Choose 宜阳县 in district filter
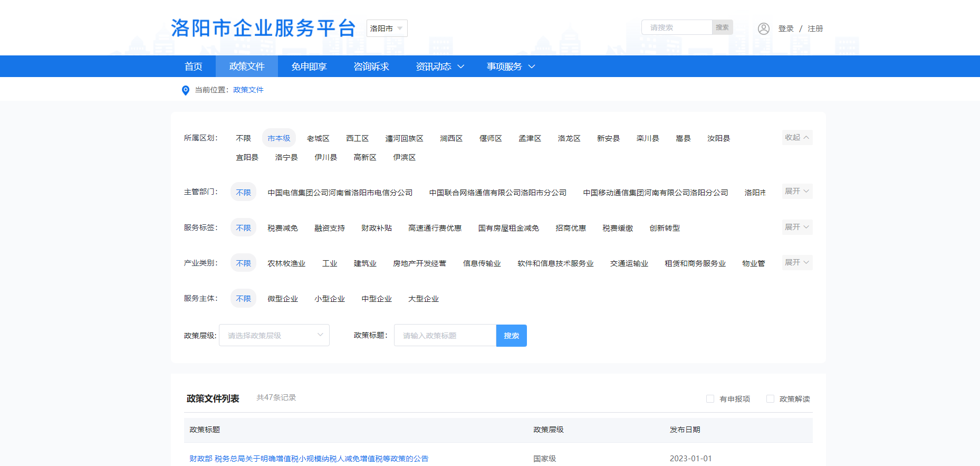Image resolution: width=980 pixels, height=466 pixels. coord(247,157)
